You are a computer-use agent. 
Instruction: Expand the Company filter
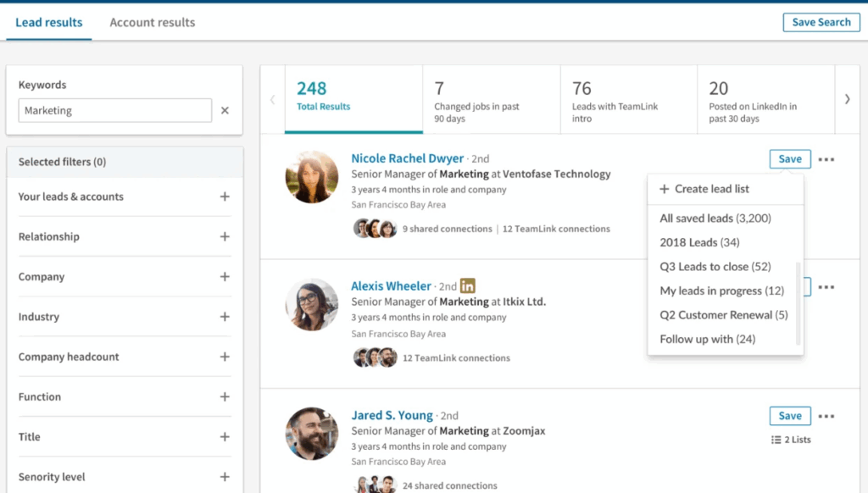click(225, 277)
